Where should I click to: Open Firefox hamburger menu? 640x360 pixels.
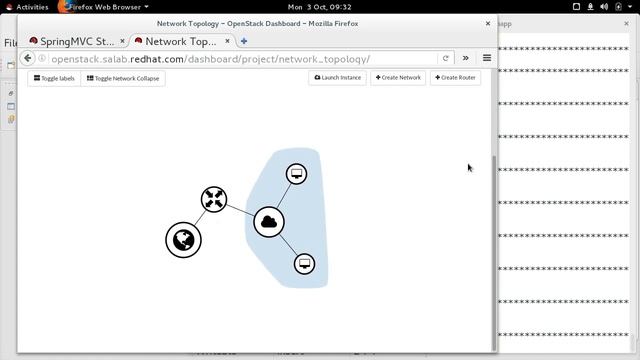click(x=487, y=58)
